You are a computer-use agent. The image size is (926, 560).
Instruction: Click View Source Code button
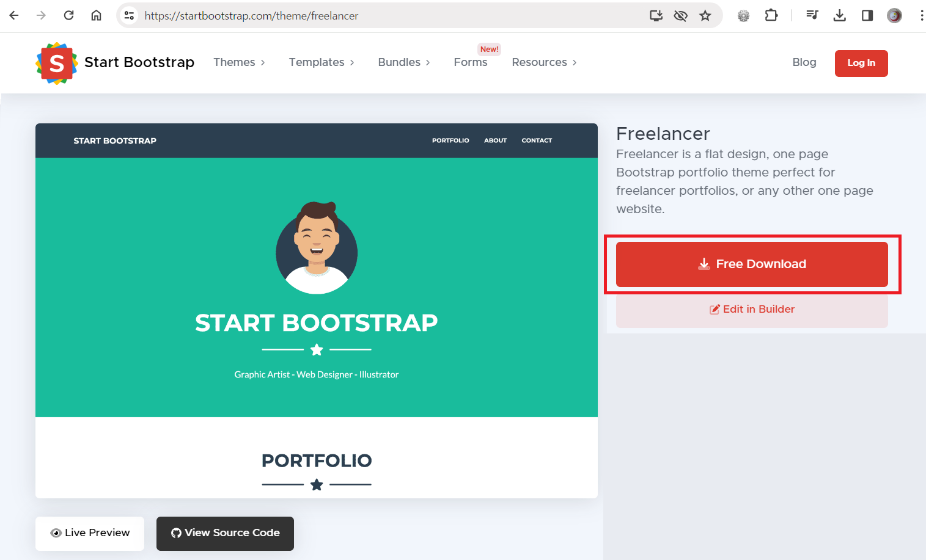tap(225, 533)
